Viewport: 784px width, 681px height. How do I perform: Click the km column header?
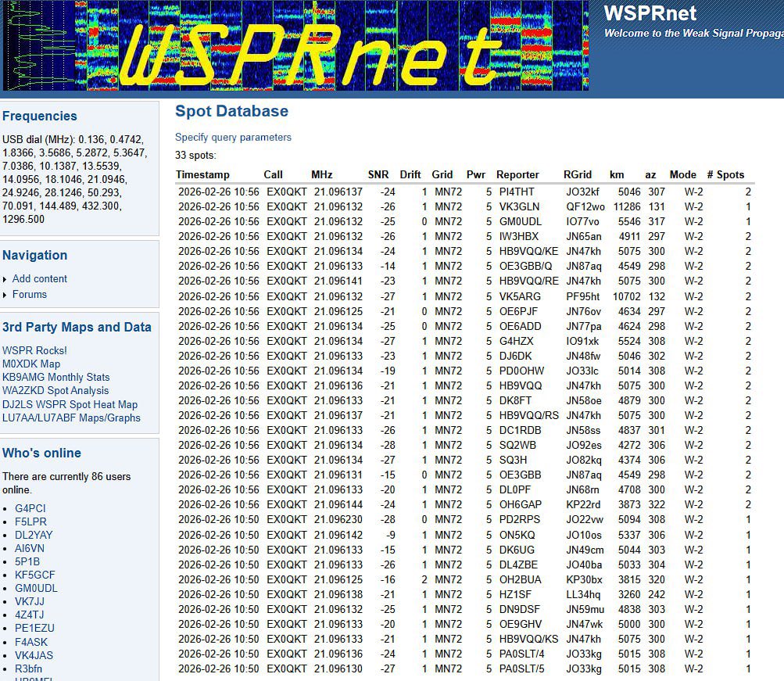[x=617, y=174]
